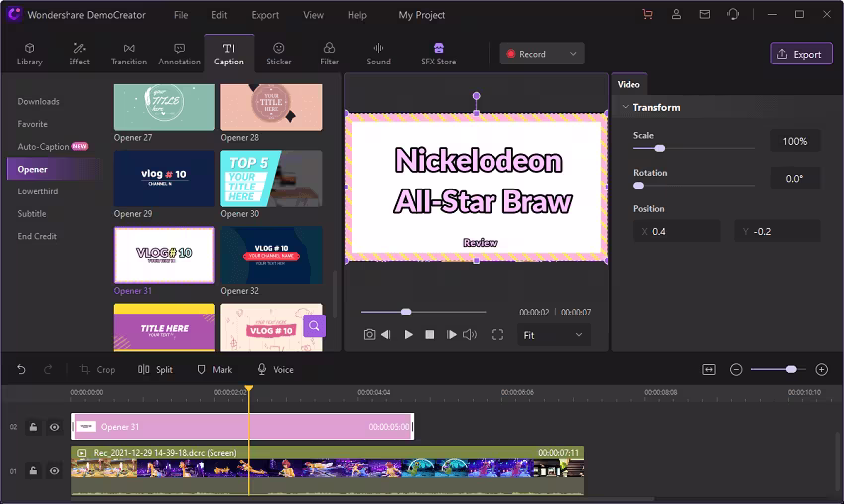Open the View menu
Image resolution: width=844 pixels, height=504 pixels.
[x=313, y=15]
